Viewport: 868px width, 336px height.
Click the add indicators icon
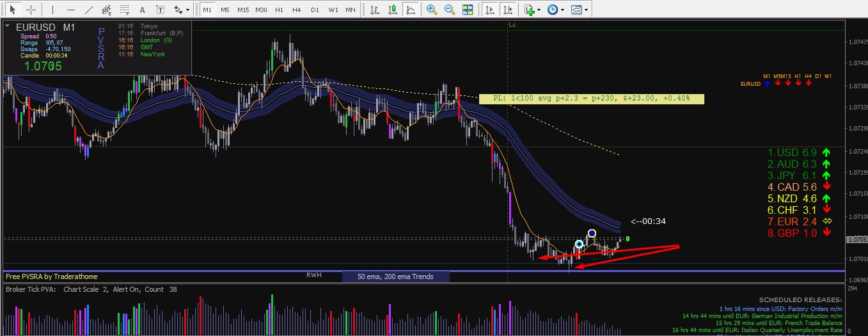(528, 10)
